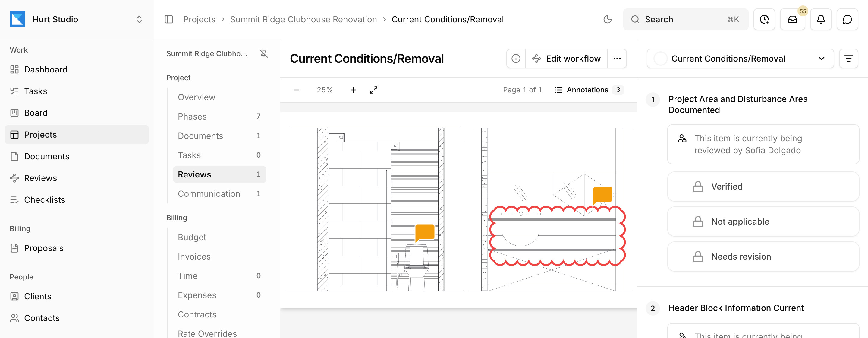
Task: Open annotation comment on toilet drawing
Action: [x=425, y=233]
